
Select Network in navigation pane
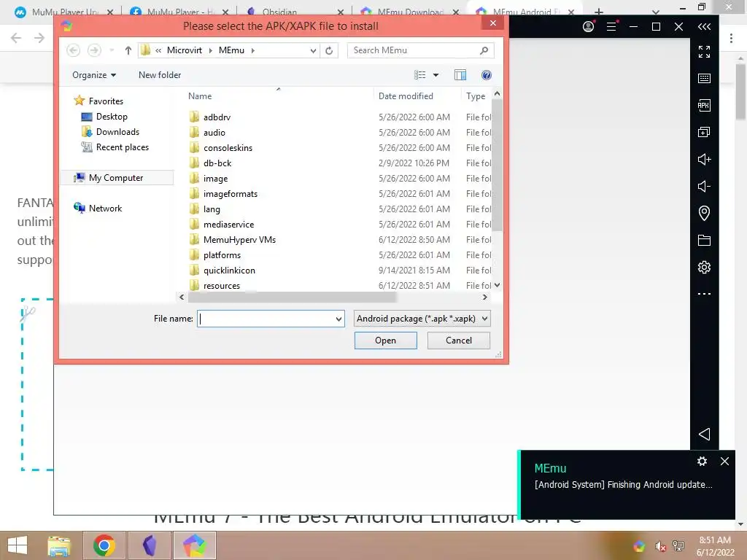[105, 208]
